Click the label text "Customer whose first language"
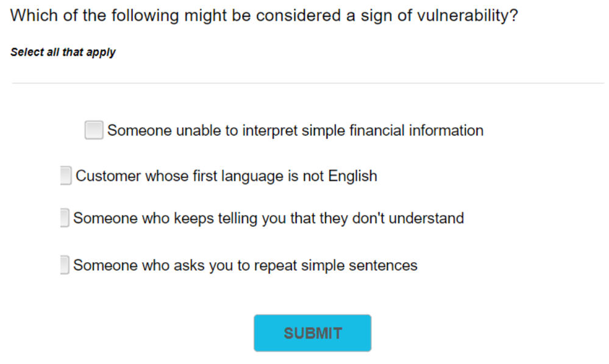 coord(160,176)
